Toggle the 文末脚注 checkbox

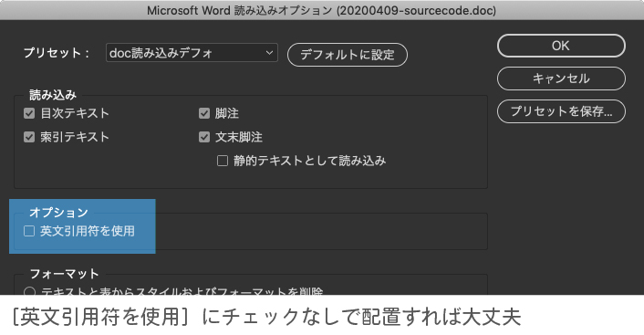(204, 137)
